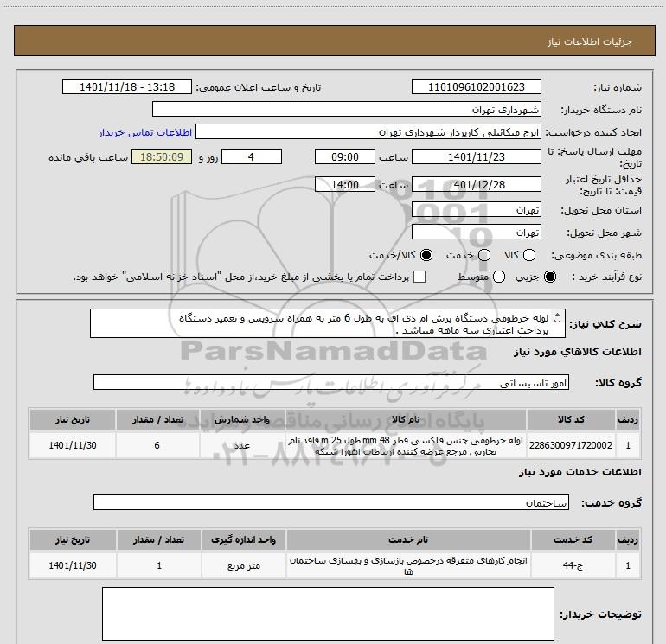Select the کالا radio button
This screenshot has height=644, width=666.
[x=529, y=255]
